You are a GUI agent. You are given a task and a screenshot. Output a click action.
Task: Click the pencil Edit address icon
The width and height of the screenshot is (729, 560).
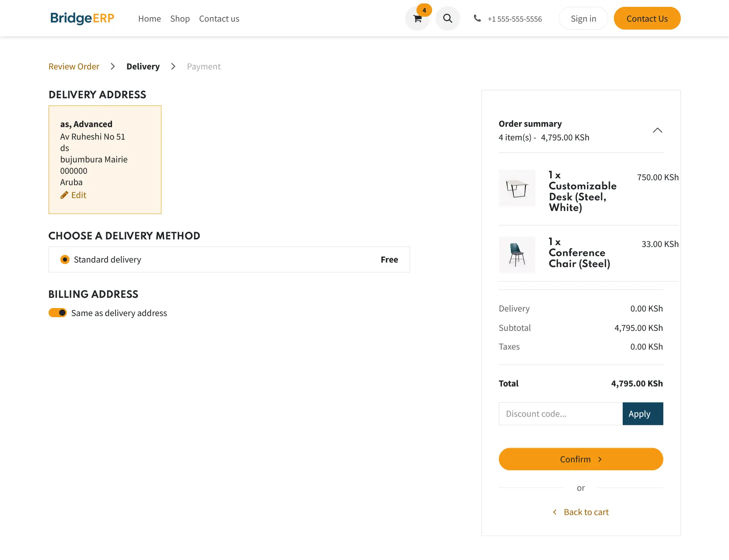point(64,195)
